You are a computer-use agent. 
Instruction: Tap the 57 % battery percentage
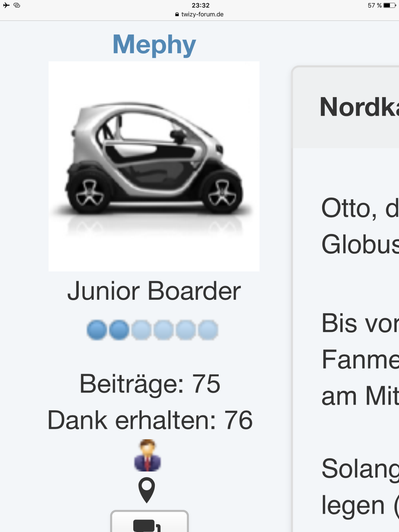(x=375, y=5)
